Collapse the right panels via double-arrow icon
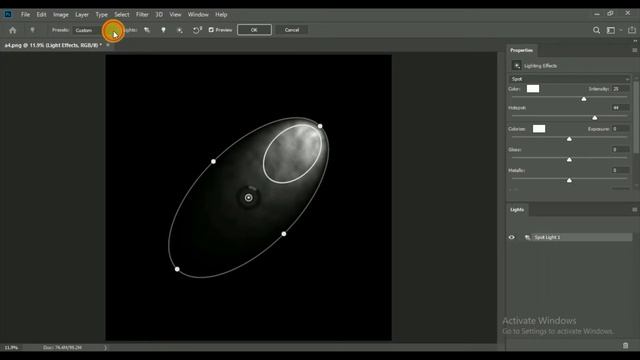Viewport: 640px width, 360px height. 635,41
